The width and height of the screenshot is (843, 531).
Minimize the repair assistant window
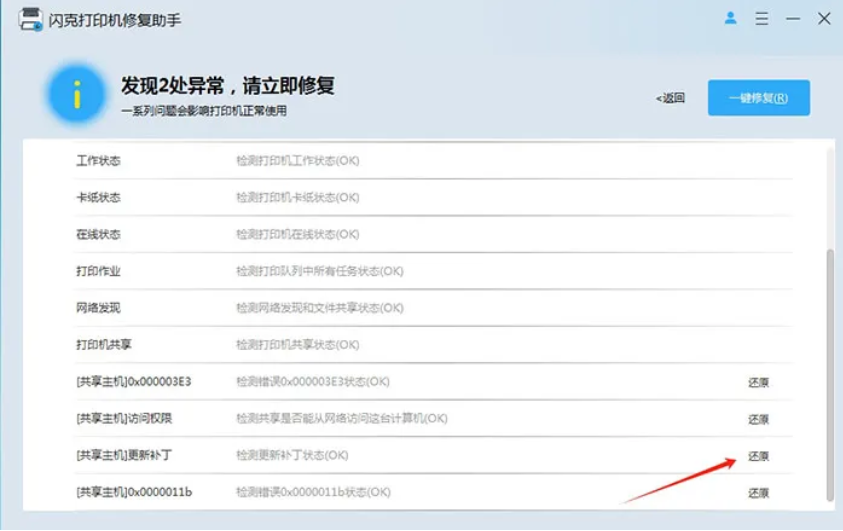793,19
